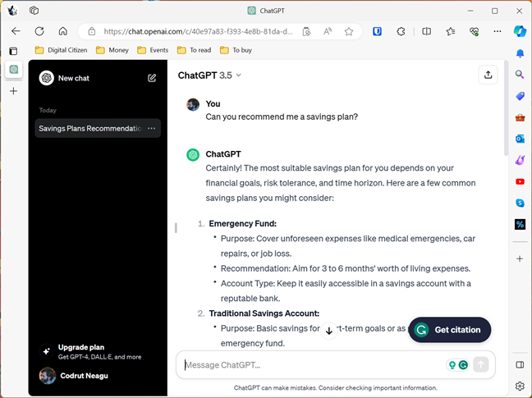
Task: Click the sidebar collapse handle
Action: [176, 228]
